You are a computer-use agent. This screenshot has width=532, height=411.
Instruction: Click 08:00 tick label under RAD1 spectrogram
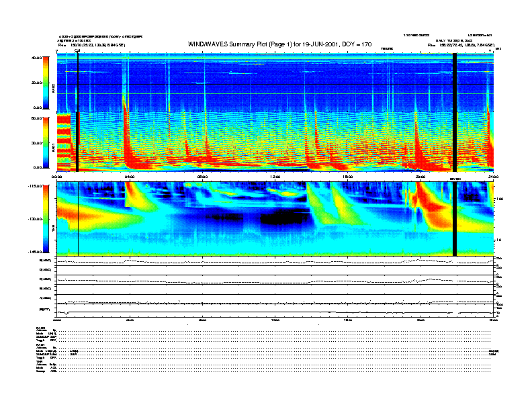202,177
